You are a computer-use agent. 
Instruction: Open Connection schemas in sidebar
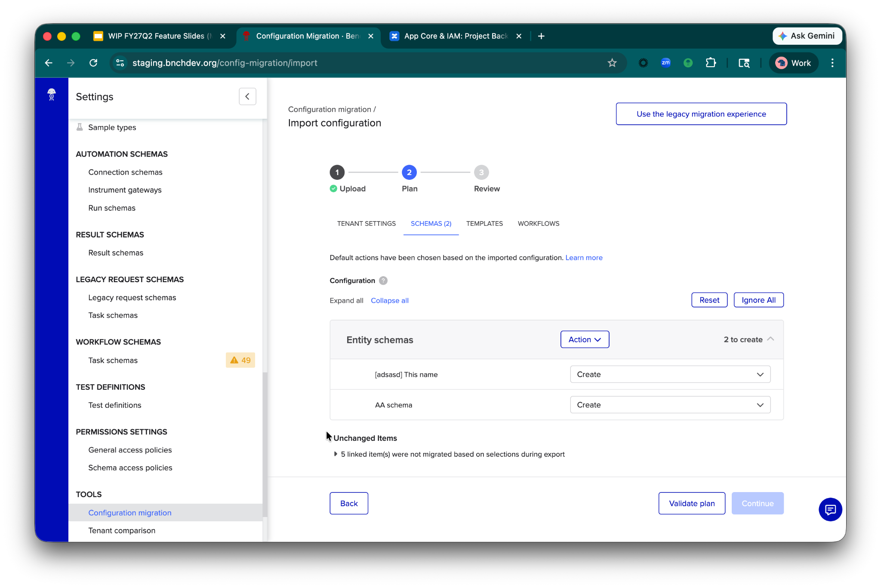coord(125,172)
